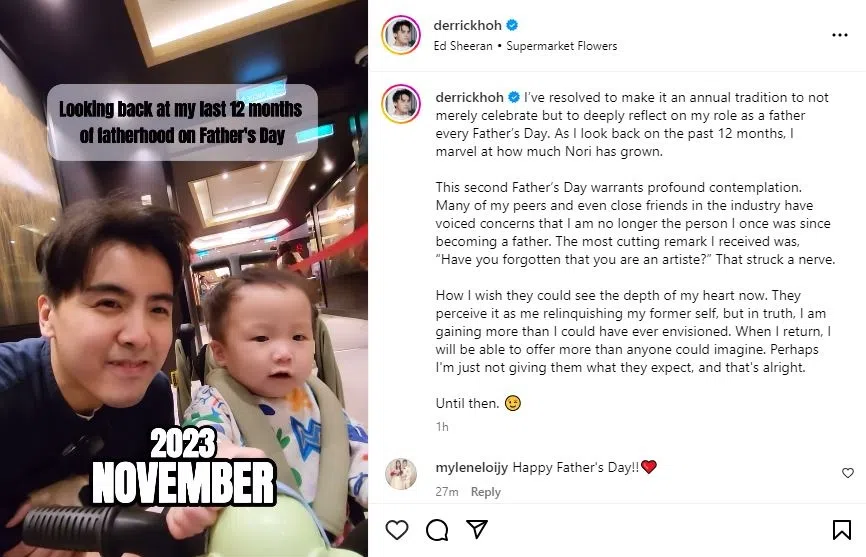This screenshot has width=866, height=557.
Task: Save post with the bookmark icon
Action: (x=842, y=530)
